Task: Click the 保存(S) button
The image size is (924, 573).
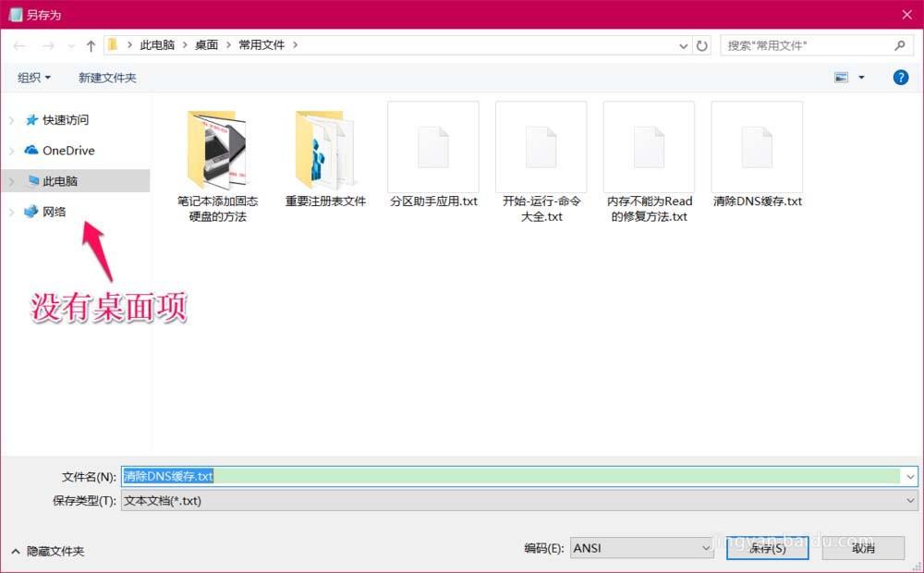Action: click(x=768, y=547)
